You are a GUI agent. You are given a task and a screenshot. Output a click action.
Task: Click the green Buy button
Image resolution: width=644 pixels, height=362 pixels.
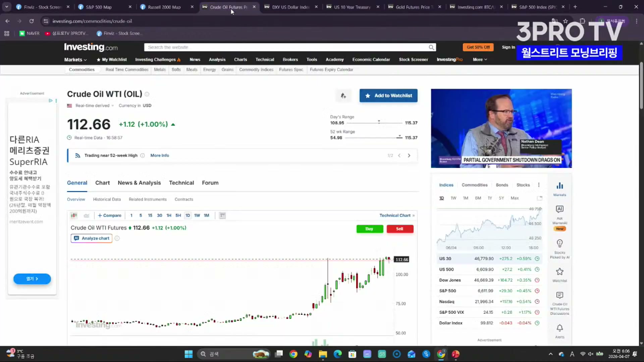(x=369, y=229)
